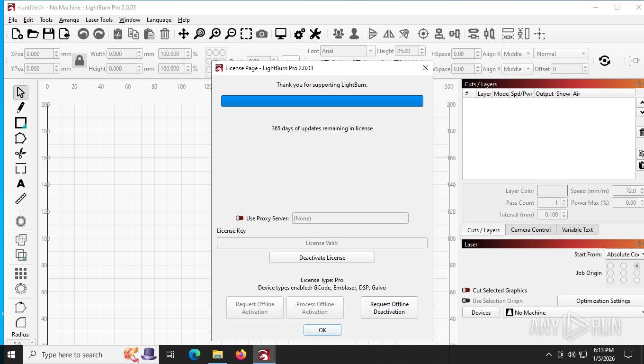Open the Font dropdown showing Arial
This screenshot has height=364, width=644.
[347, 51]
